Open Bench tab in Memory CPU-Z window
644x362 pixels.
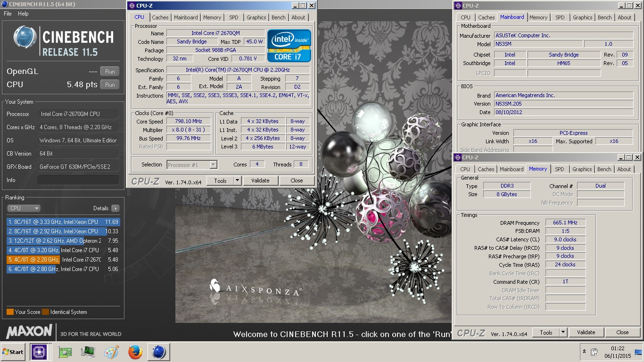pyautogui.click(x=604, y=169)
